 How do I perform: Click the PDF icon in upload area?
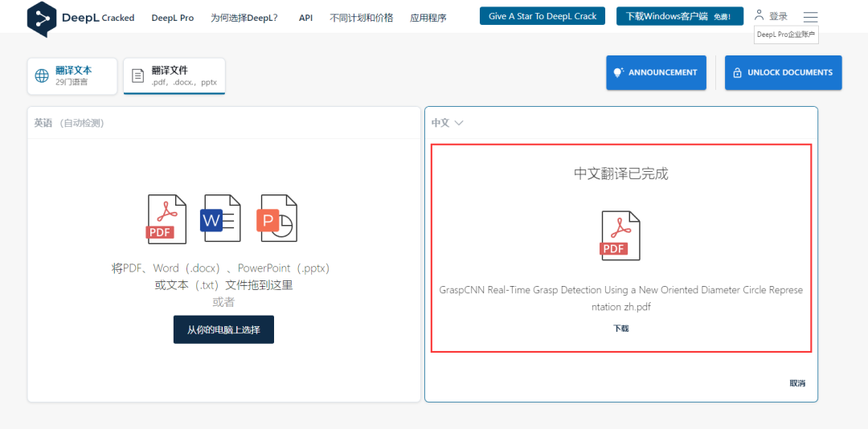pyautogui.click(x=166, y=219)
